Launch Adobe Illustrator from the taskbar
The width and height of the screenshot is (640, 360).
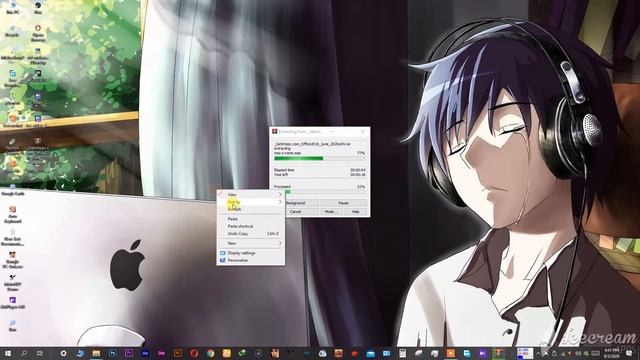coord(178,353)
